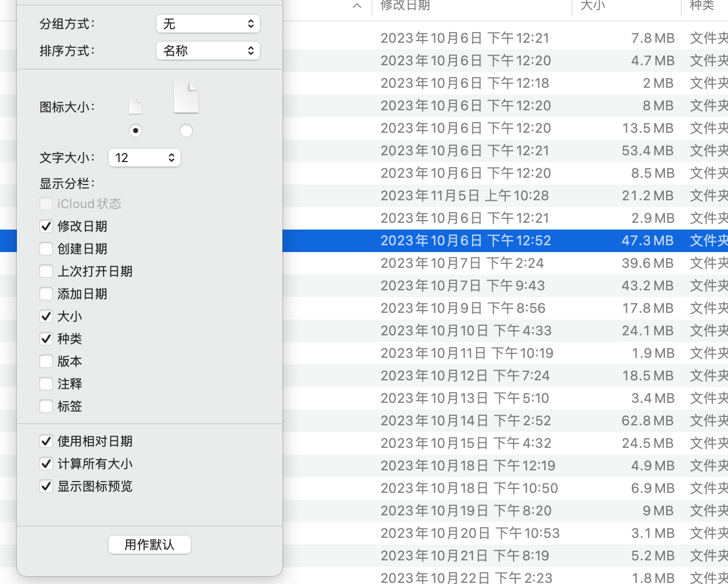Uncheck the 修改日期 column checkbox

click(46, 226)
